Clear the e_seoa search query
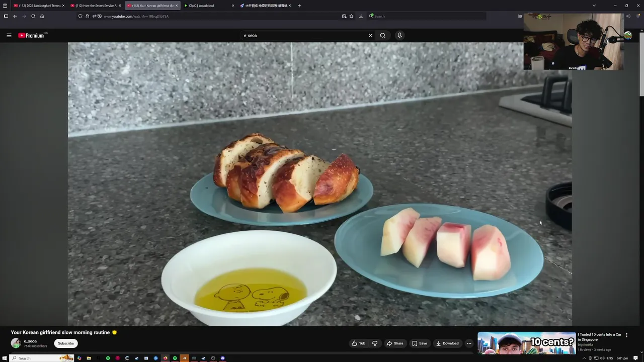 370,35
